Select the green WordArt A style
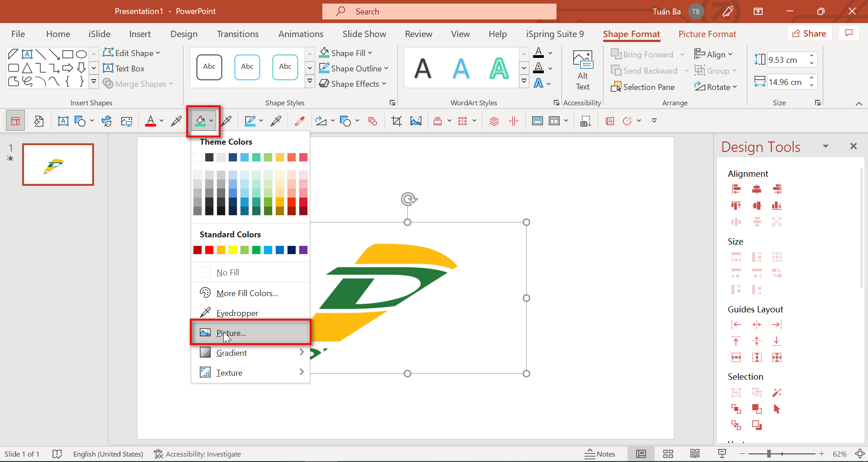868x462 pixels. [x=499, y=68]
